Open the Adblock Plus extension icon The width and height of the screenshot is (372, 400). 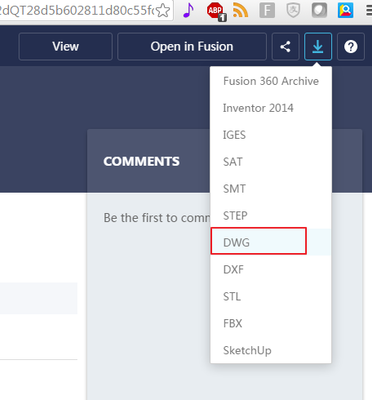click(215, 11)
